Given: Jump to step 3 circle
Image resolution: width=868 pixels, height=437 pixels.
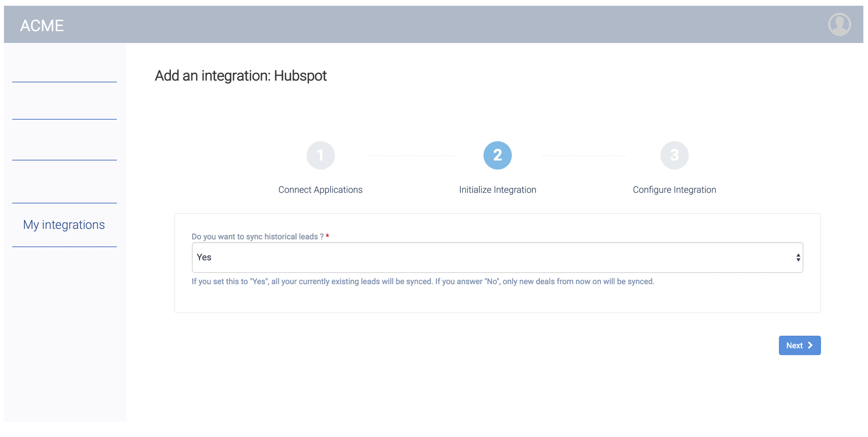Looking at the screenshot, I should 674,155.
